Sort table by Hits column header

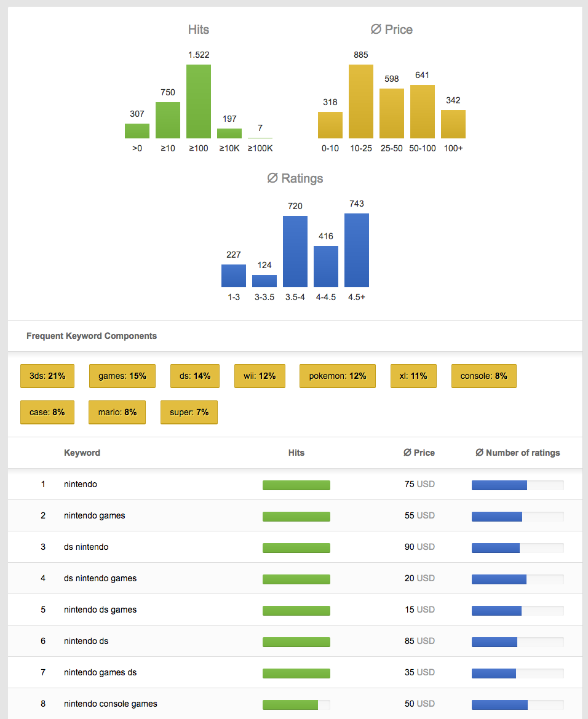pos(296,453)
